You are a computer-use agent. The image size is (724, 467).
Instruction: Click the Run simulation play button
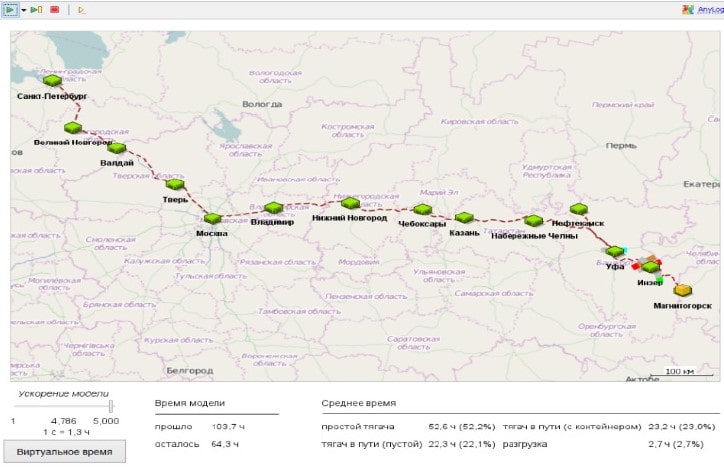pos(11,9)
